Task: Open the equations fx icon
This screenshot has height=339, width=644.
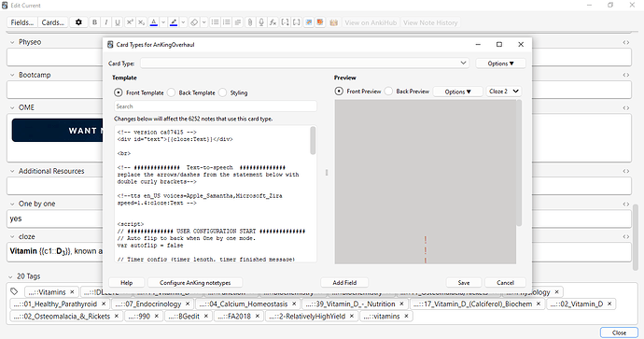Action: point(273,22)
